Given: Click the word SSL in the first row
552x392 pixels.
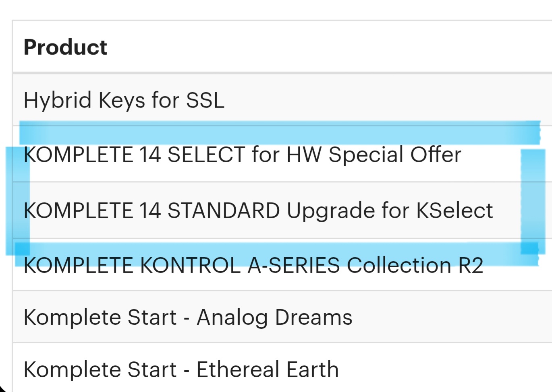Looking at the screenshot, I should coord(205,100).
